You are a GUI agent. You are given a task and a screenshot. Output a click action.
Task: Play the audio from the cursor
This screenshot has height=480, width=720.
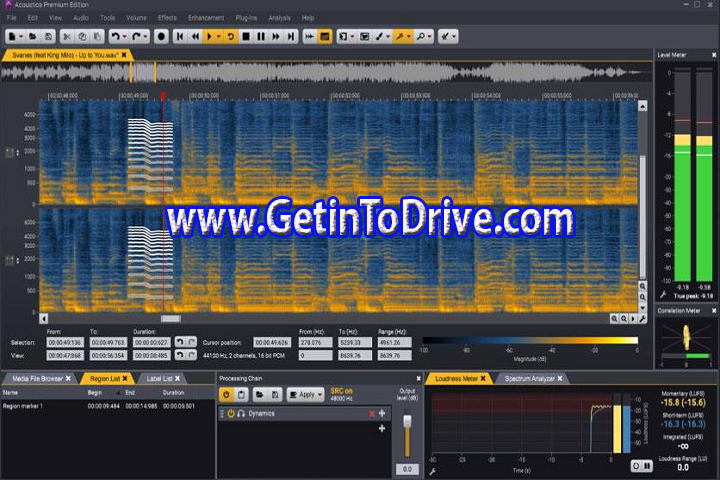(209, 36)
